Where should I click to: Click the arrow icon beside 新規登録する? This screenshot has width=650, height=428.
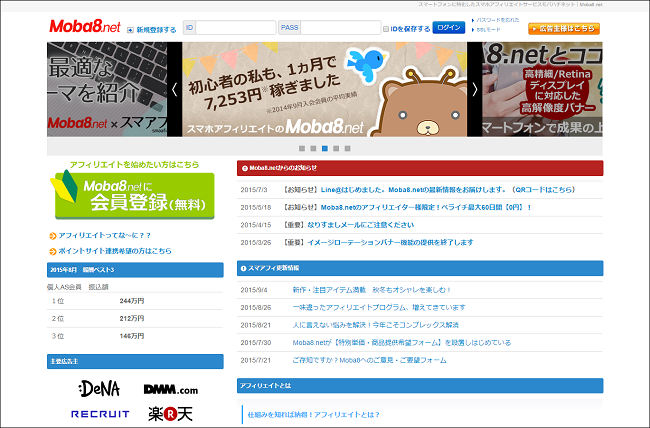pyautogui.click(x=130, y=30)
